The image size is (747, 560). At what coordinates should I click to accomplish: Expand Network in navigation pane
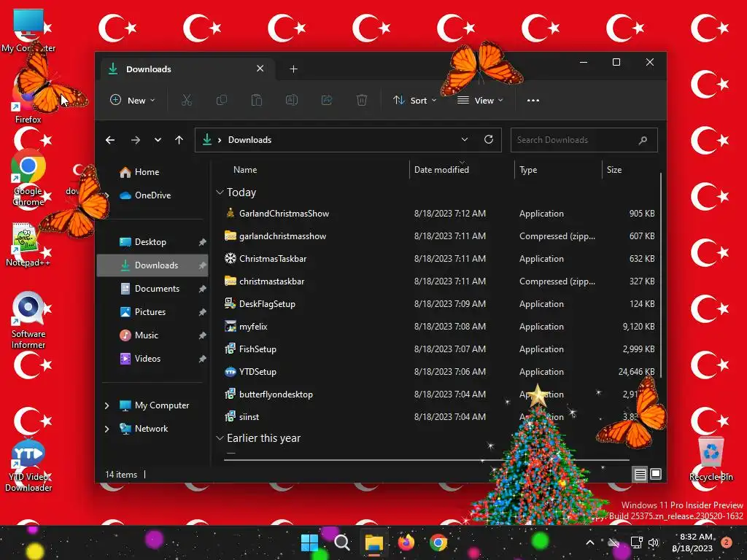(x=107, y=429)
